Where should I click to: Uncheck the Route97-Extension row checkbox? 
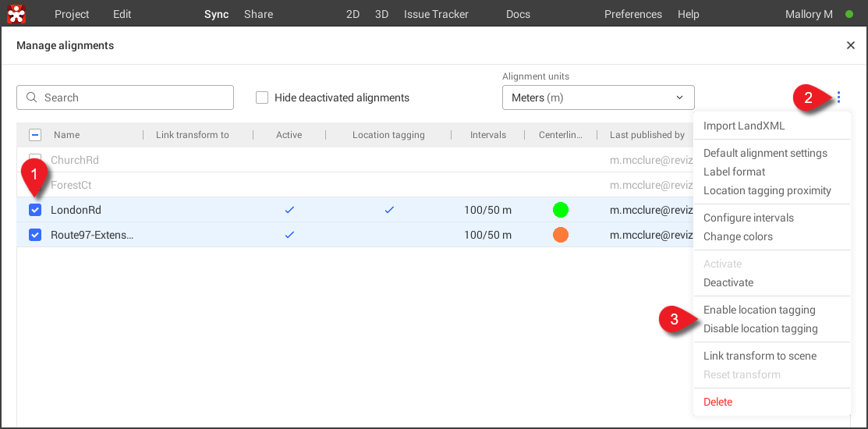pos(35,235)
